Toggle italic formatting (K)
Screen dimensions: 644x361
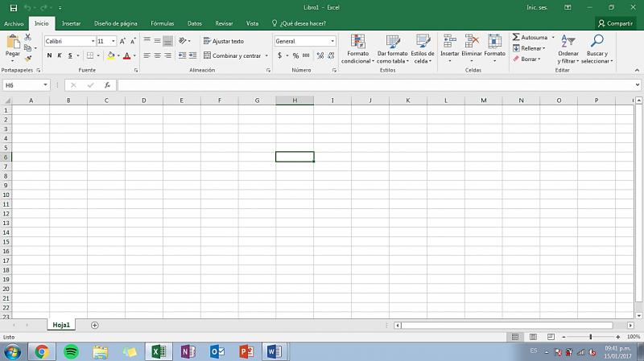click(x=59, y=56)
